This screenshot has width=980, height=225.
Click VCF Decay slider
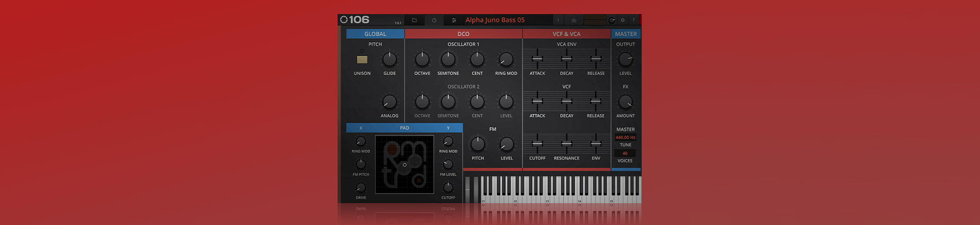click(567, 101)
